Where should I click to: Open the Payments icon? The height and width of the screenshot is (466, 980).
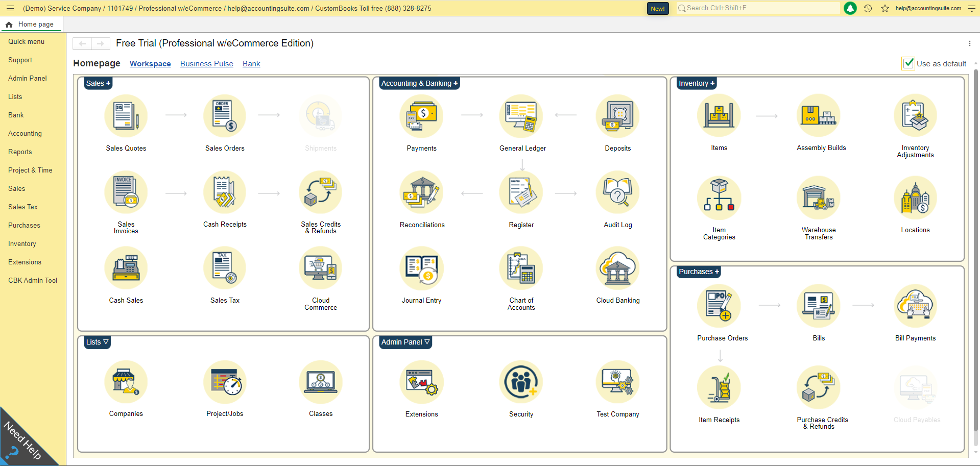pyautogui.click(x=421, y=116)
